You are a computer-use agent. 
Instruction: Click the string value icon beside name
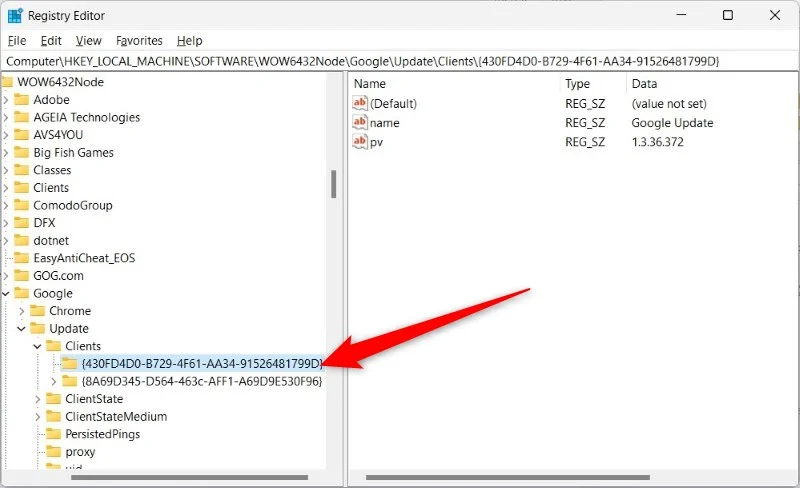(360, 123)
